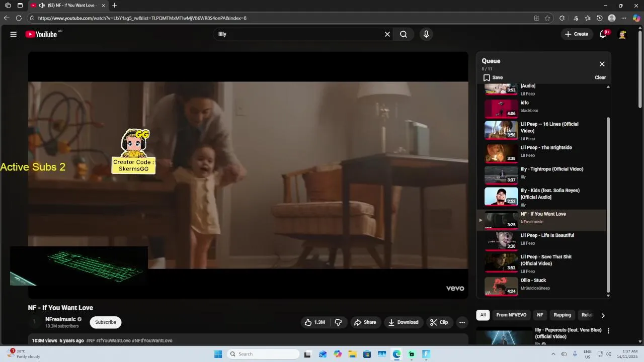Screen dimensions: 644x362
Task: Open the YouTube notifications bell
Action: [603, 34]
